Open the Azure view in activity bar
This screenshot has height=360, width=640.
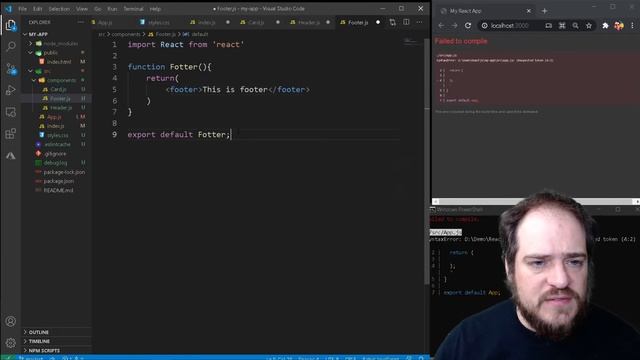click(11, 156)
